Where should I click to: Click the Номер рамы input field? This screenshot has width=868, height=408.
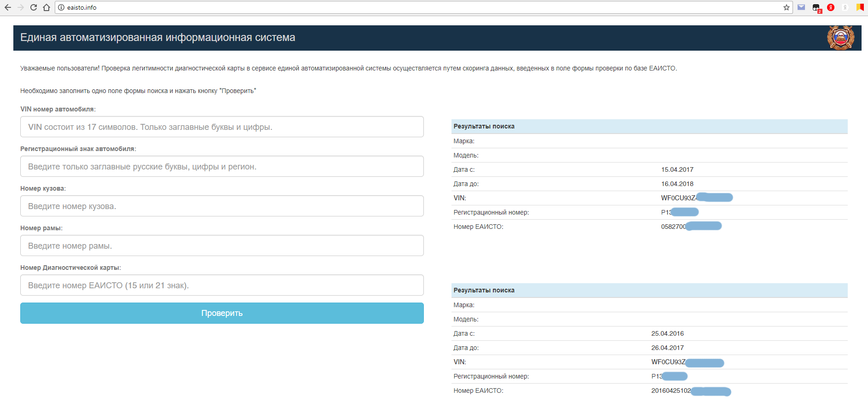pyautogui.click(x=222, y=245)
